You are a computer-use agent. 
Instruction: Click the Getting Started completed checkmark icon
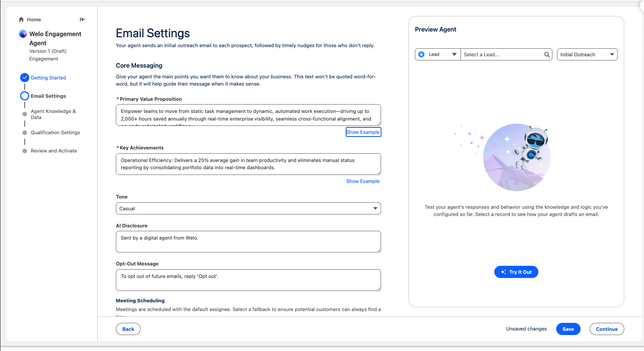(25, 78)
